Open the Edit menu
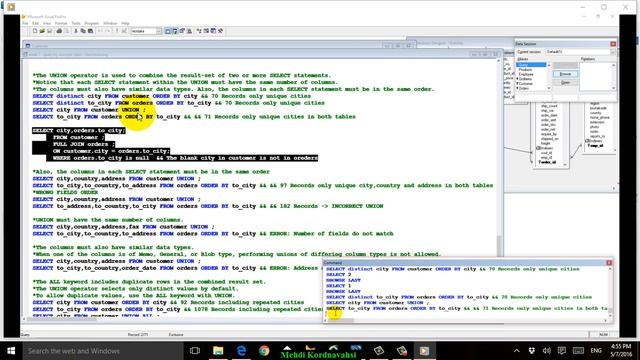The image size is (640, 360). pyautogui.click(x=36, y=23)
